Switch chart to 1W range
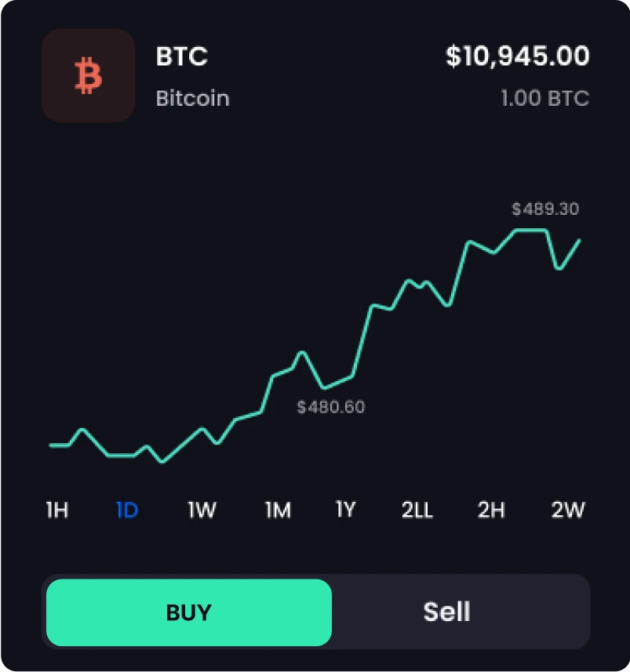 point(201,510)
